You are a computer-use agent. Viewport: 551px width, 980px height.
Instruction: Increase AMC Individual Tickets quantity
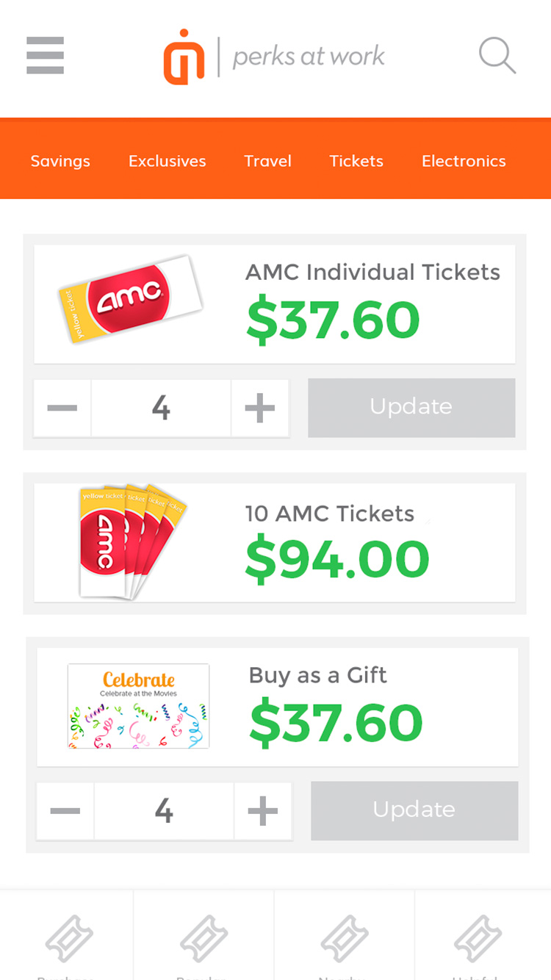pyautogui.click(x=260, y=408)
